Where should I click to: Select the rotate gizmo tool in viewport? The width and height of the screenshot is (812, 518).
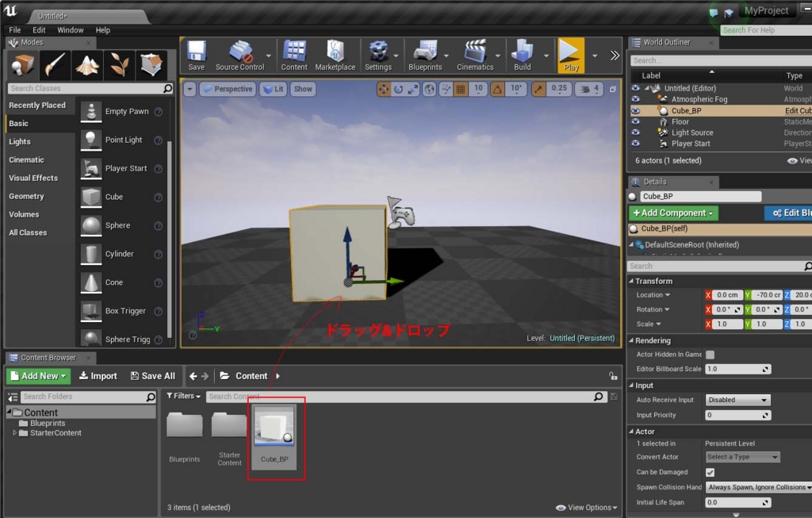398,89
